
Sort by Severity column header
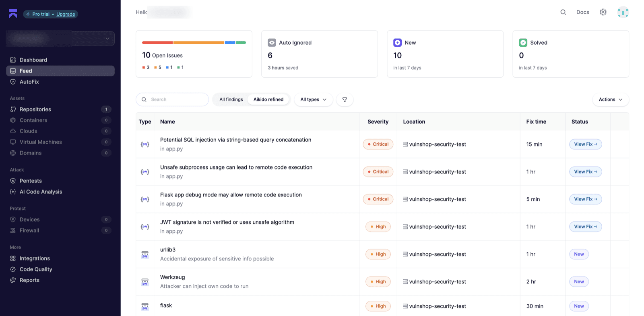pos(378,122)
